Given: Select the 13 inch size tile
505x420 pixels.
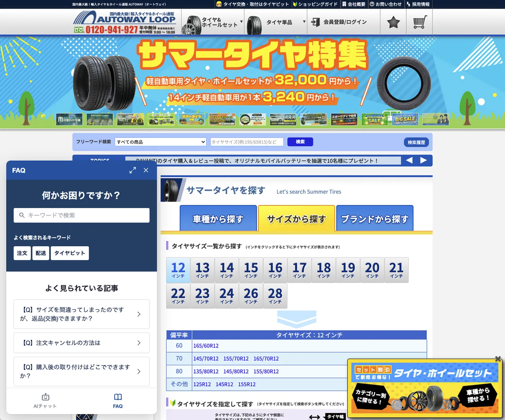Looking at the screenshot, I should [202, 270].
